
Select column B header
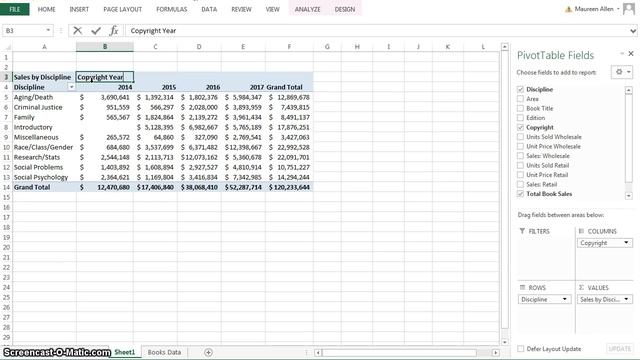[105, 47]
